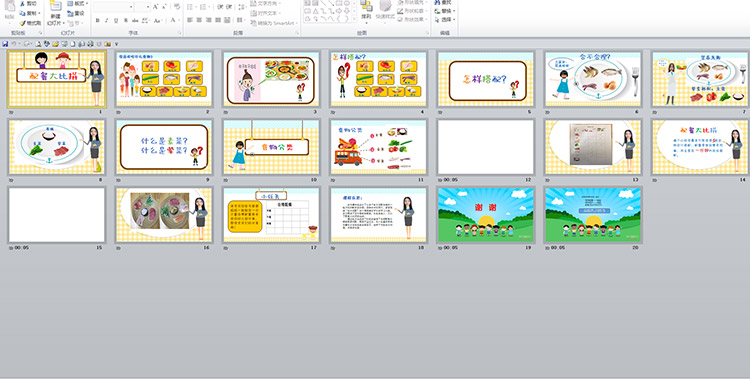Click the Cut (剪切) scissors icon
The height and width of the screenshot is (379, 750).
[22, 3]
